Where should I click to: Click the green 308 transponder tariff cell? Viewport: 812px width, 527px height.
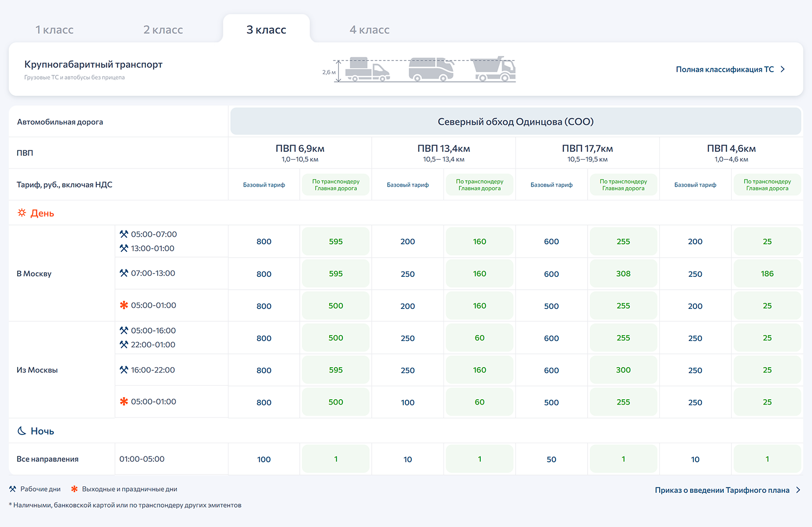coord(623,274)
